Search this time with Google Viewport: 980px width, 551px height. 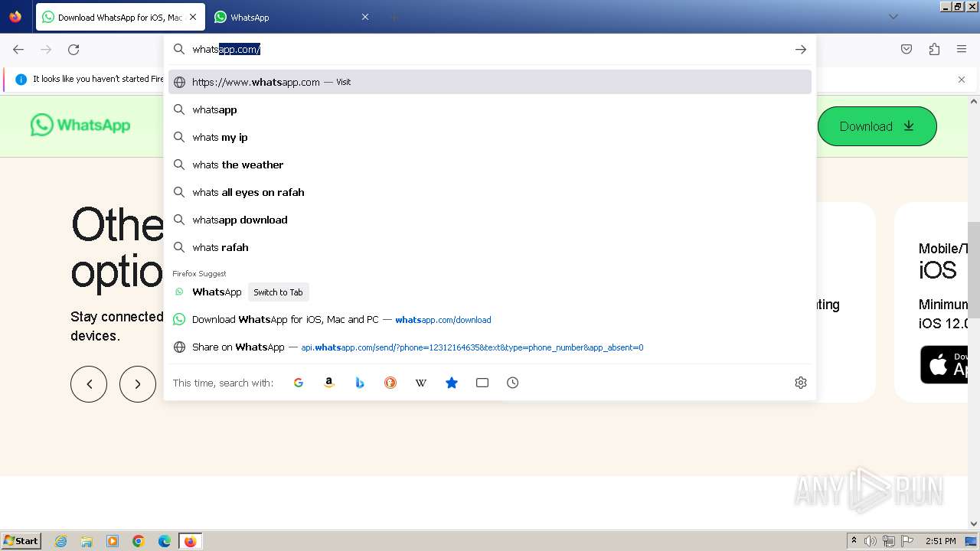coord(299,383)
